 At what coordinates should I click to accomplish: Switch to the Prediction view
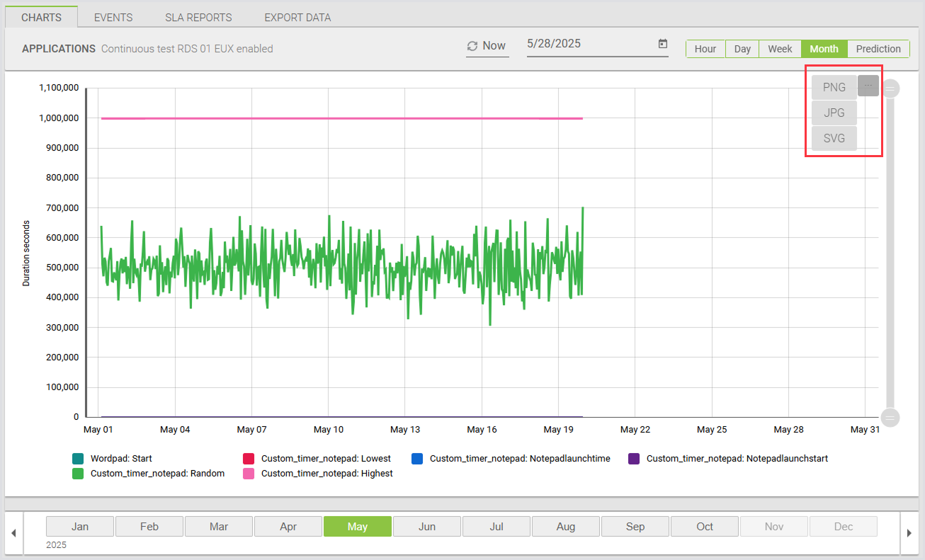(x=878, y=49)
